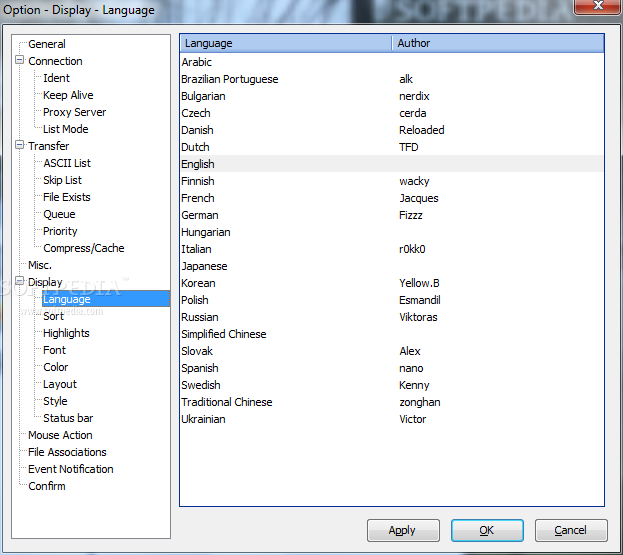
Task: Confirm with the OK button
Action: point(487,530)
